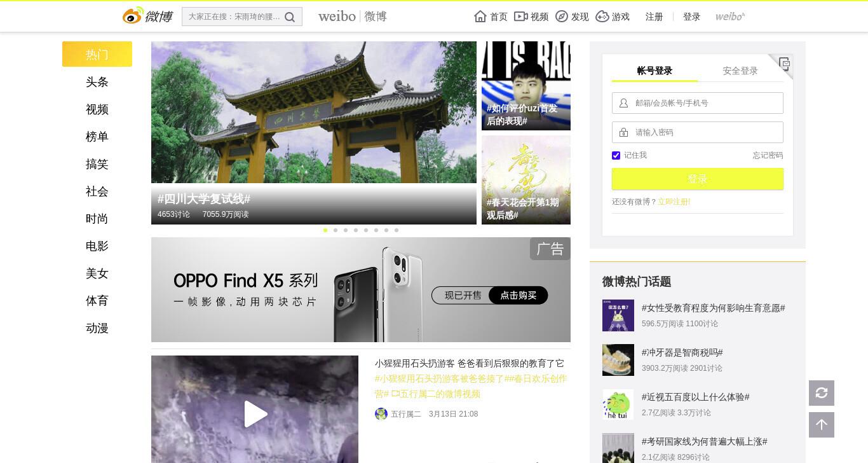Click thumbnail beside 近视五百度以上 topic
This screenshot has width=868, height=463.
pos(618,404)
